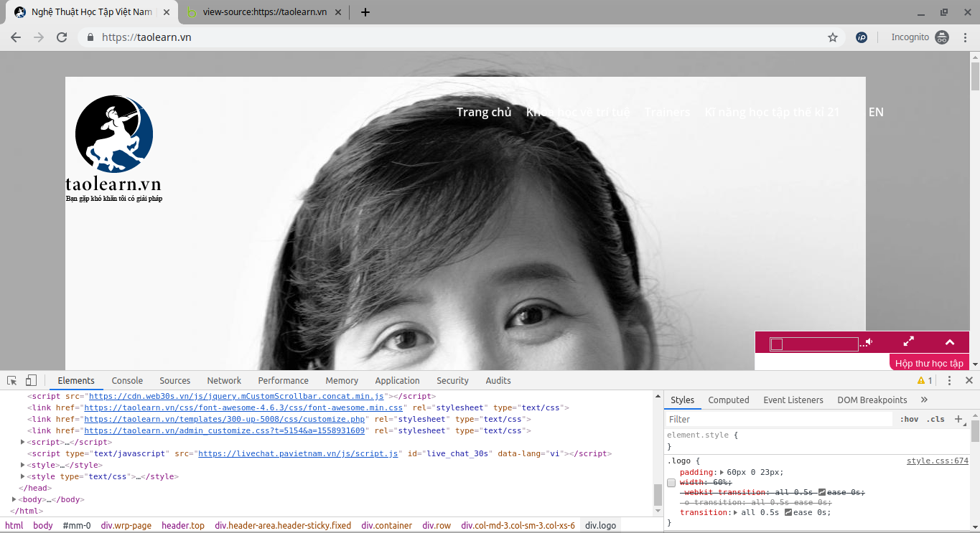The width and height of the screenshot is (980, 533).
Task: Show the DevTools warning count badge
Action: coord(925,381)
